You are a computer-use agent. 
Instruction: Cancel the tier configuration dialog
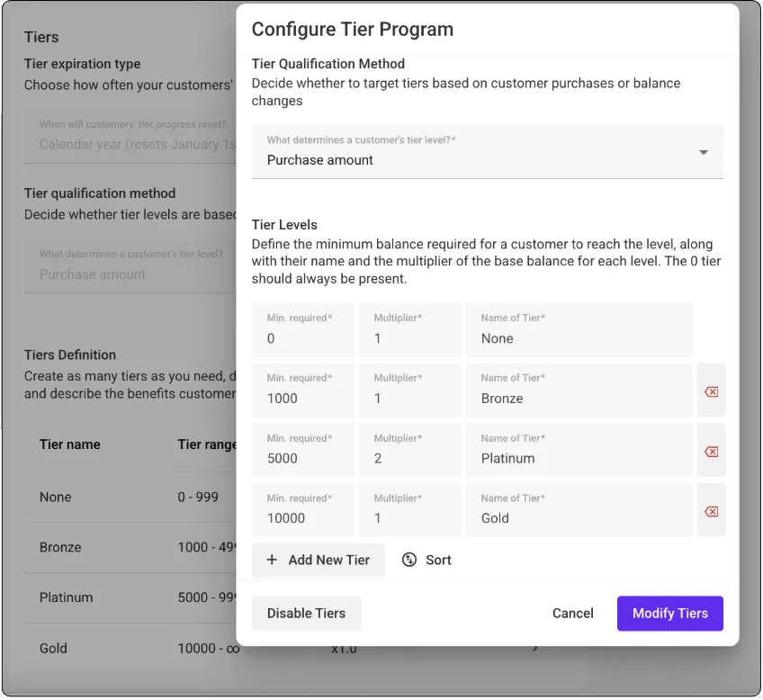coord(572,613)
